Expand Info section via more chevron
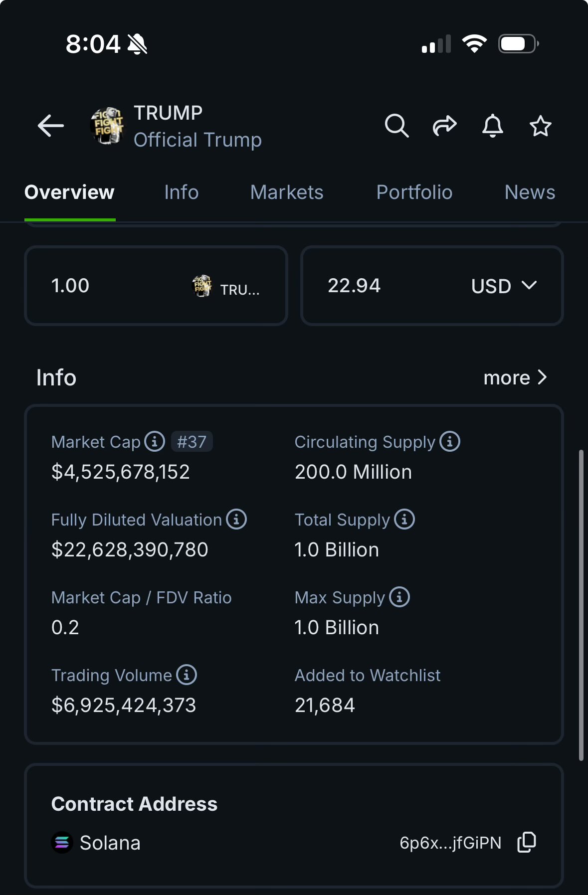This screenshot has height=895, width=588. point(516,377)
